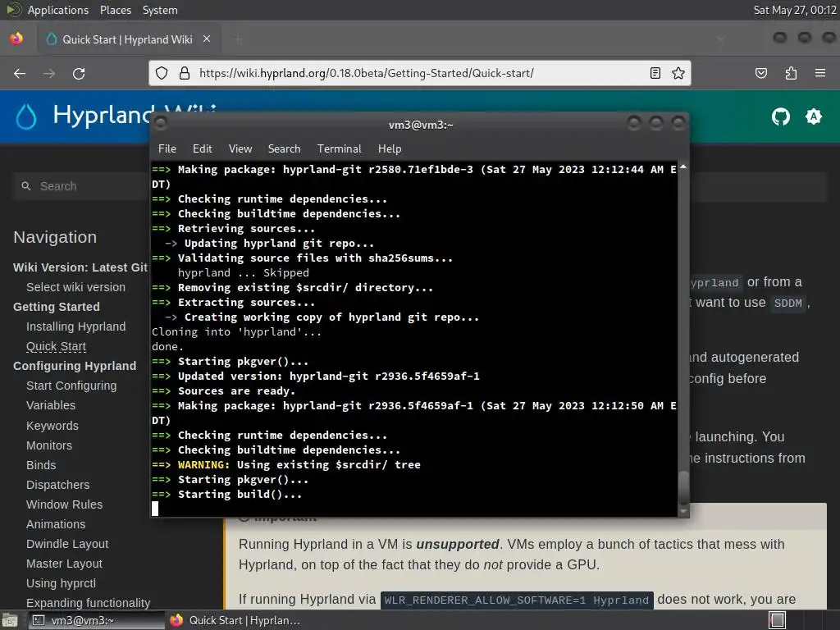
Task: Open Dispatchers navigation link
Action: click(x=58, y=485)
